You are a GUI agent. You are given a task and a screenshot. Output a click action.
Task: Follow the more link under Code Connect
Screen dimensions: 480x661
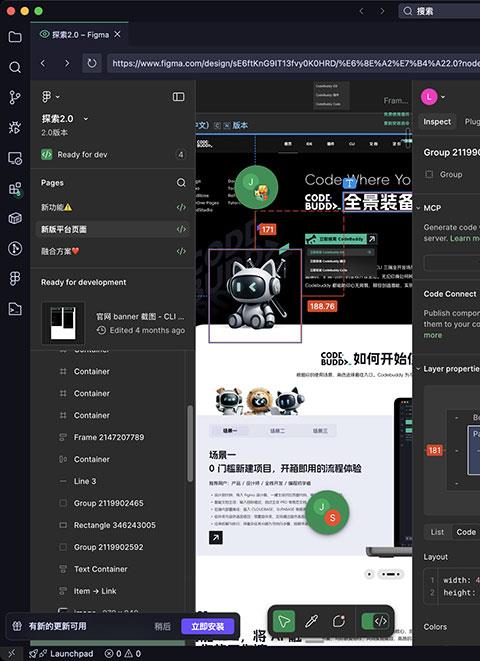433,336
